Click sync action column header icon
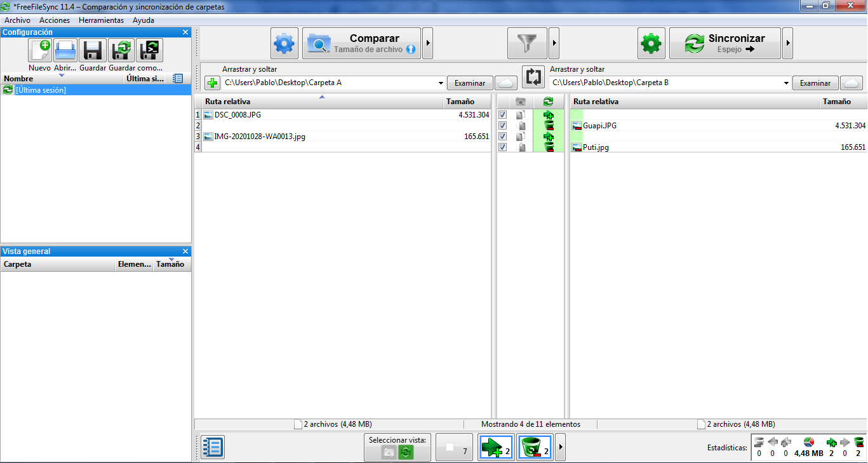 coord(549,102)
